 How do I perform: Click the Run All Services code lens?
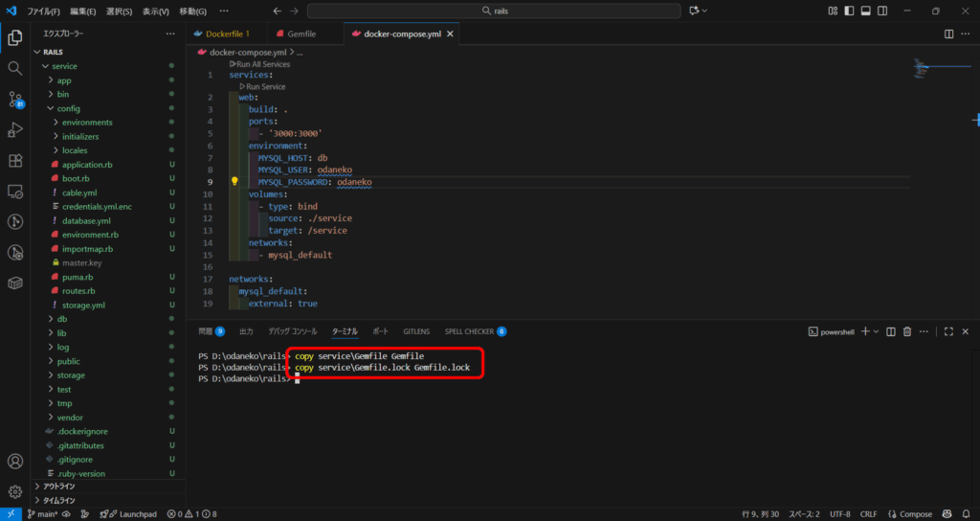pyautogui.click(x=262, y=63)
